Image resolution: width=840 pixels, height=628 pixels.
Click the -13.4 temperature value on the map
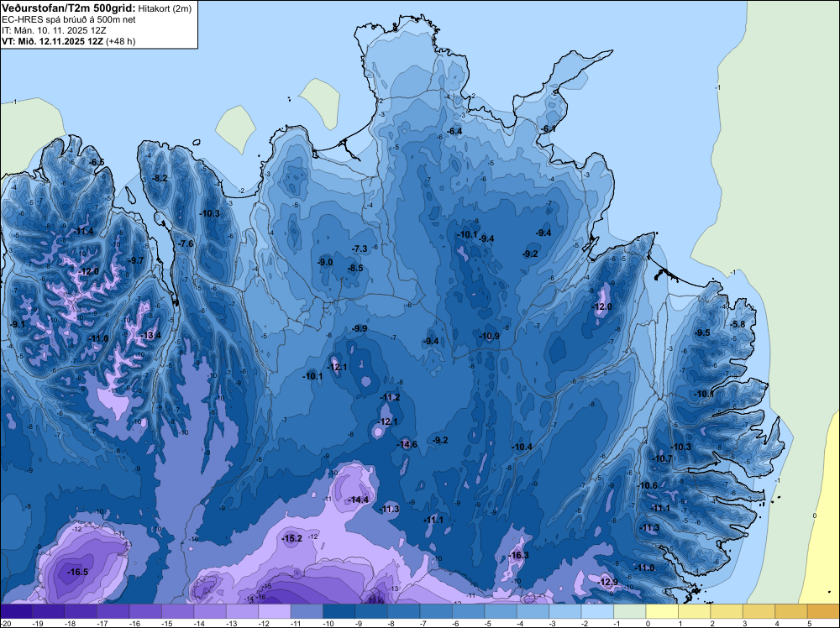[150, 336]
